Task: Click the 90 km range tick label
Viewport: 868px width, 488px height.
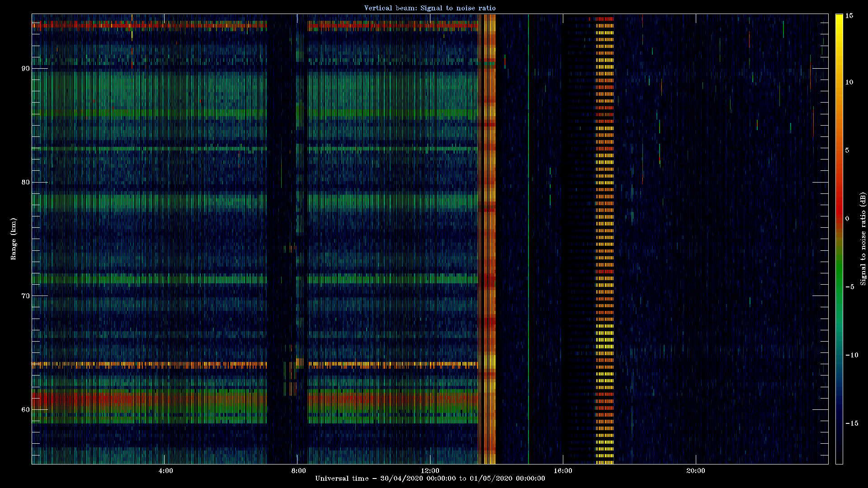Action: click(x=25, y=68)
